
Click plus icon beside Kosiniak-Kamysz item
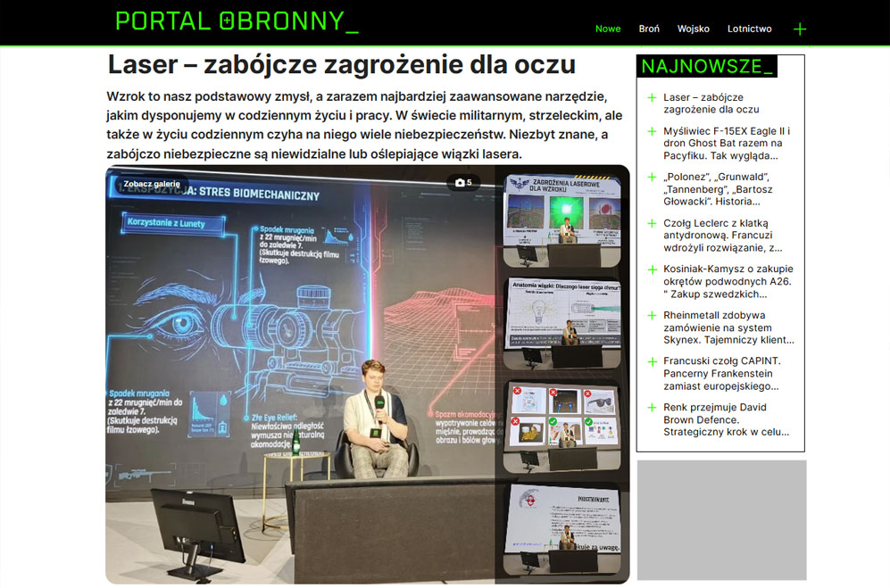(x=653, y=269)
